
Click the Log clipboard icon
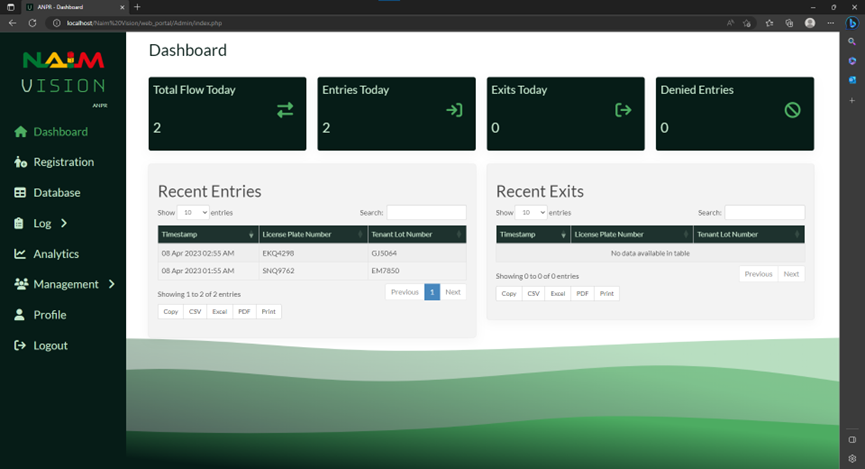coord(19,223)
